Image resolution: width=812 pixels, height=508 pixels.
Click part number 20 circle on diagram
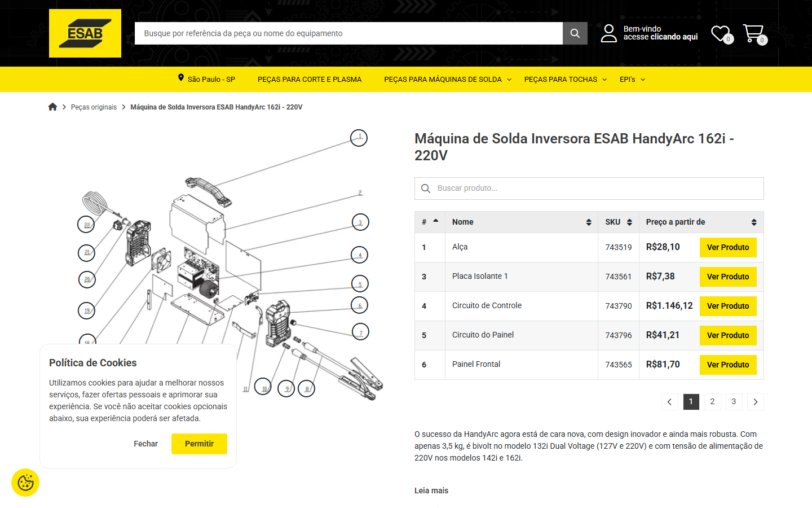click(87, 279)
